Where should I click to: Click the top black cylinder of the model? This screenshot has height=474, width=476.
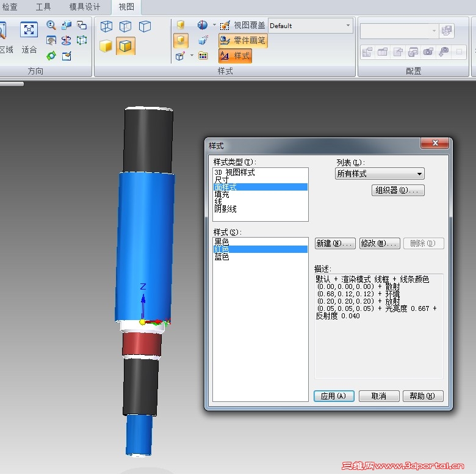point(148,140)
